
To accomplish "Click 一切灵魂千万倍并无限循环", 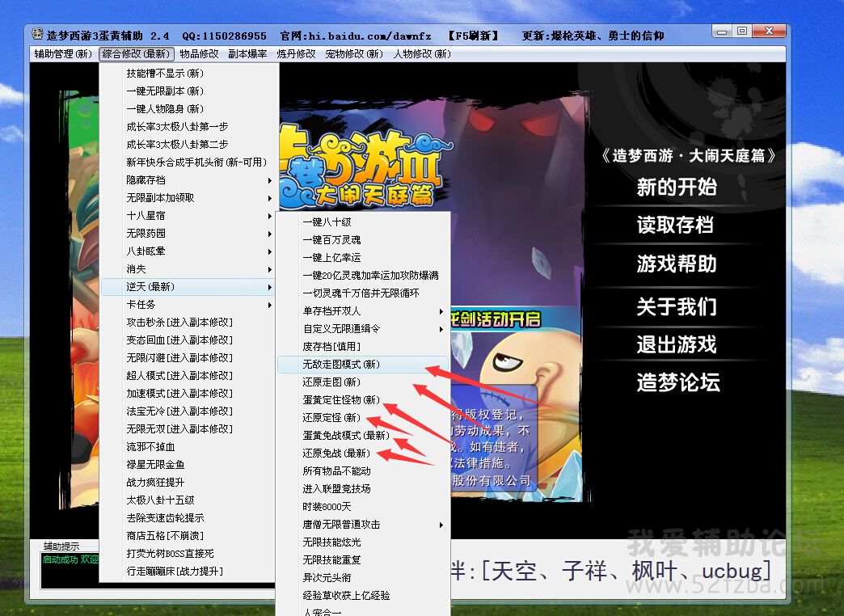I will pyautogui.click(x=363, y=293).
